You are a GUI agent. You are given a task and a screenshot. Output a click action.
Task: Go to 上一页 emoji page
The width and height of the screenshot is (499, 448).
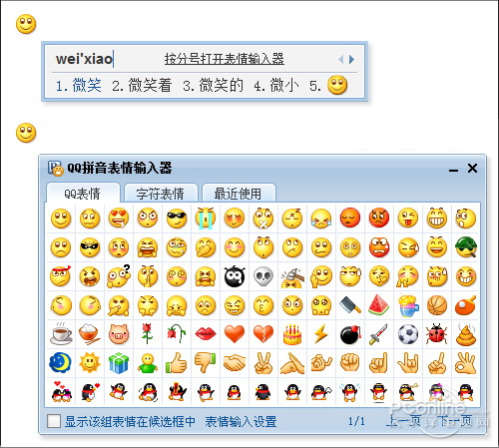tap(403, 421)
